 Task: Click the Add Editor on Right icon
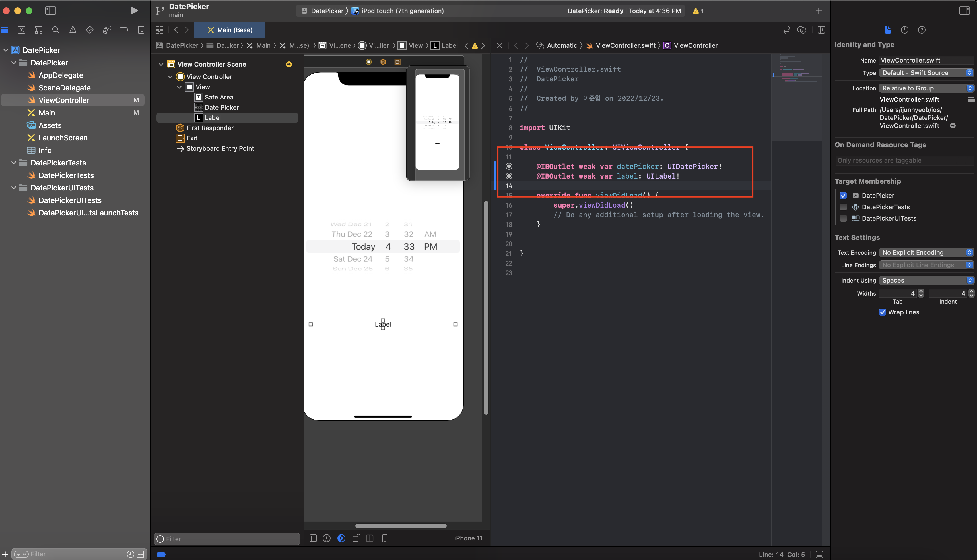tap(821, 30)
